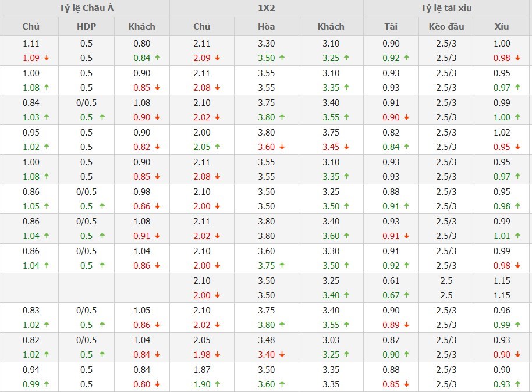Click the red down arrow next to 3.60
This screenshot has width=532, height=392.
282,147
